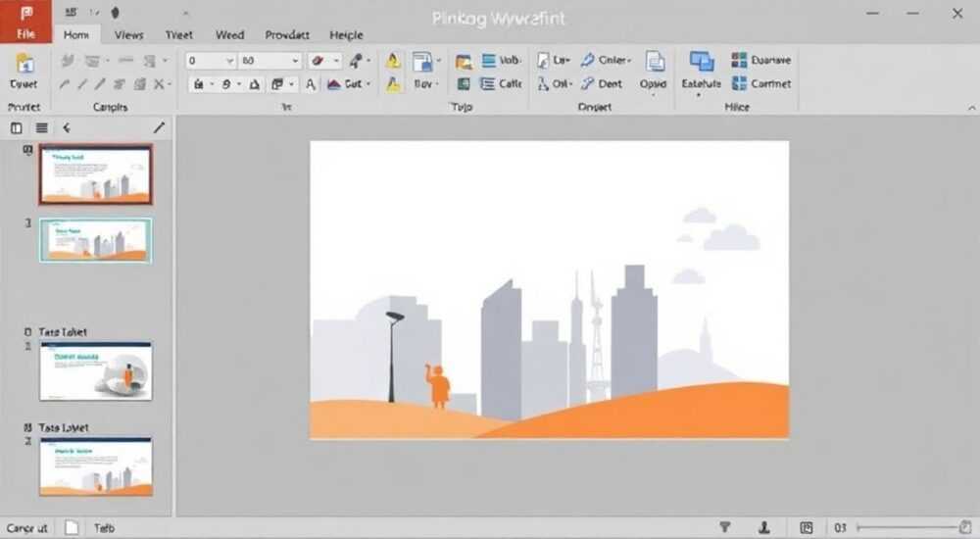Click the red eraser clear-formatting icon
This screenshot has height=539, width=980.
point(318,61)
